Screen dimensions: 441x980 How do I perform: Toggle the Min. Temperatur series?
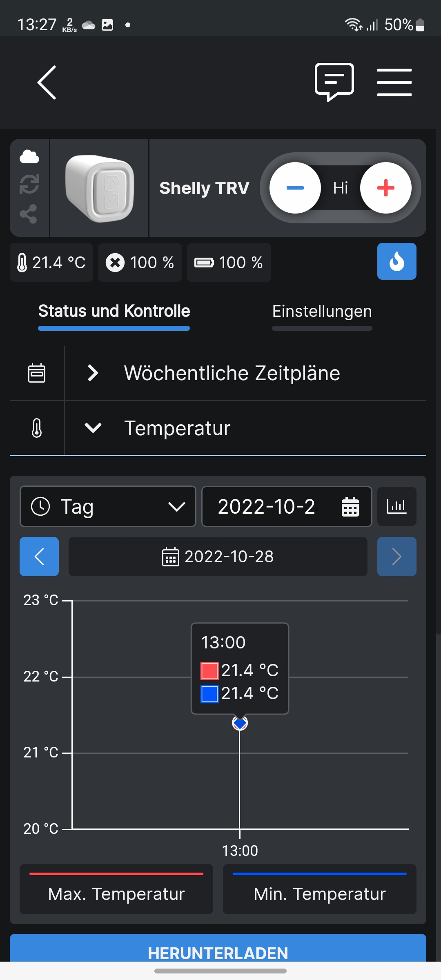pyautogui.click(x=319, y=889)
